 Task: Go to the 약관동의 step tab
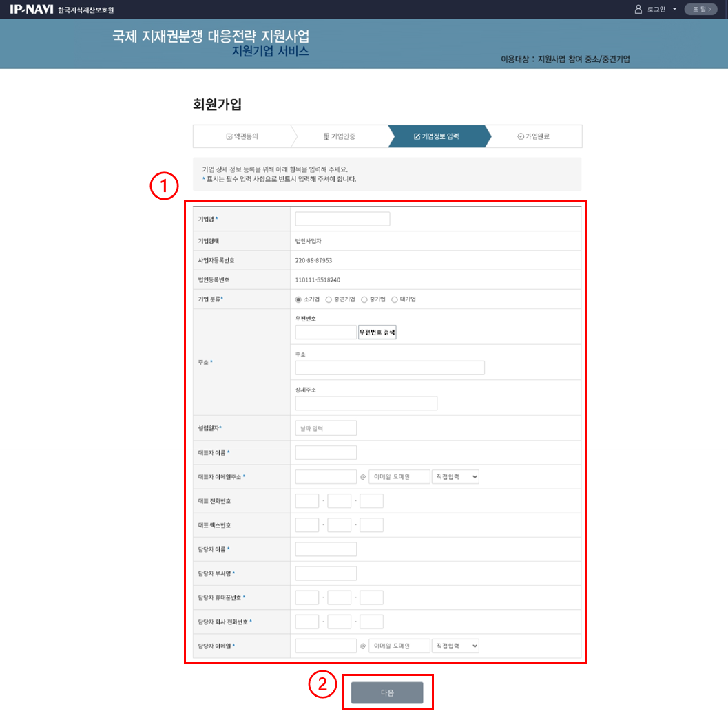(242, 136)
